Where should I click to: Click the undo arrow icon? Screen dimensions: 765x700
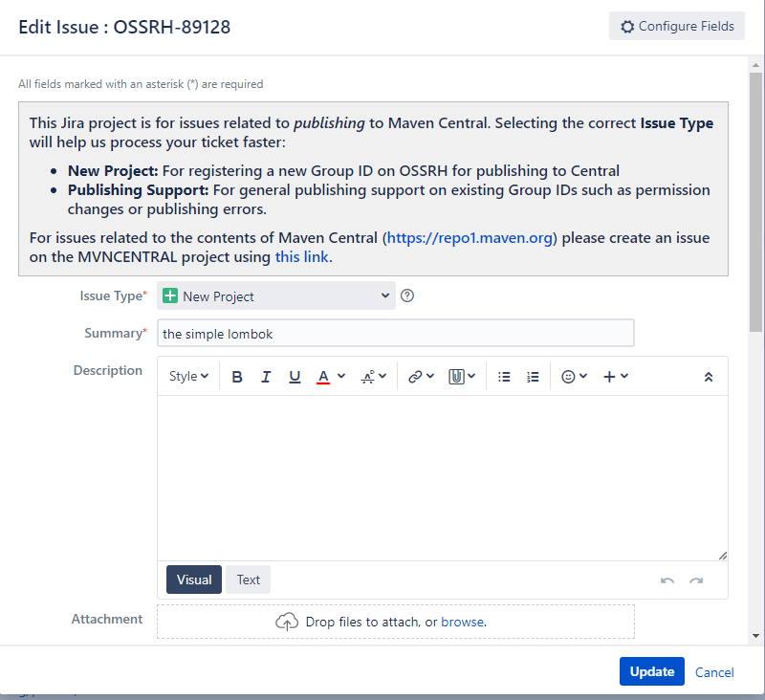(667, 580)
